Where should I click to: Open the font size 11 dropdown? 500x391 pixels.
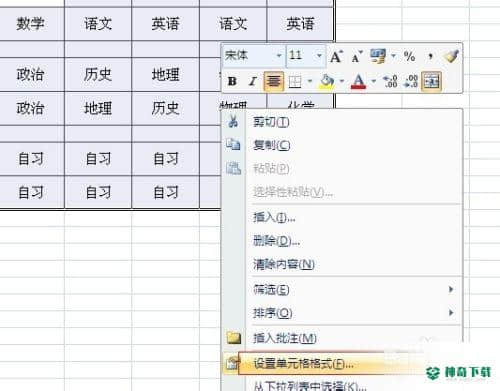point(319,56)
